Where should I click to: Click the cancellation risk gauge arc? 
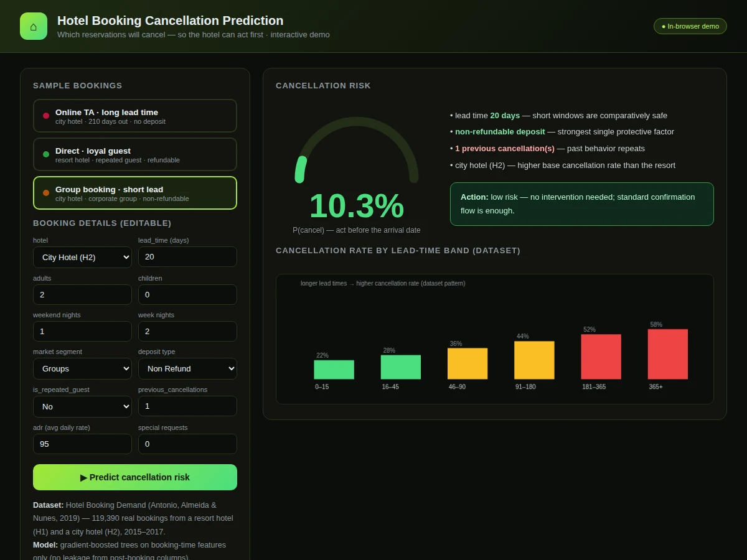(x=357, y=149)
